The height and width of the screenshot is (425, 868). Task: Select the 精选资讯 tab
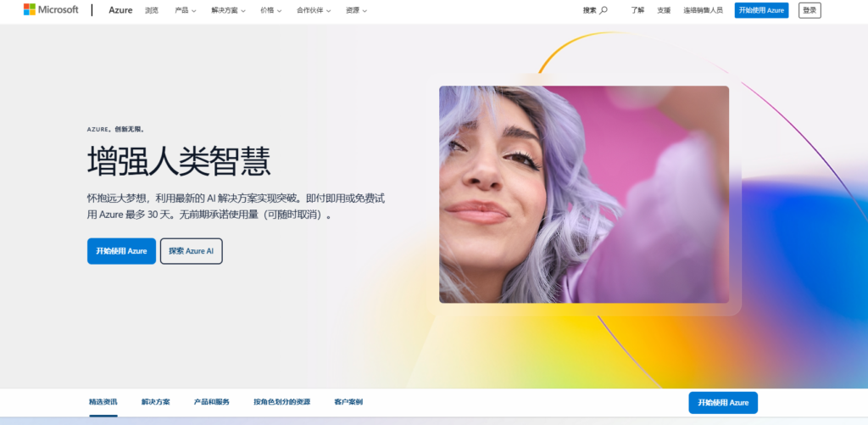[103, 402]
